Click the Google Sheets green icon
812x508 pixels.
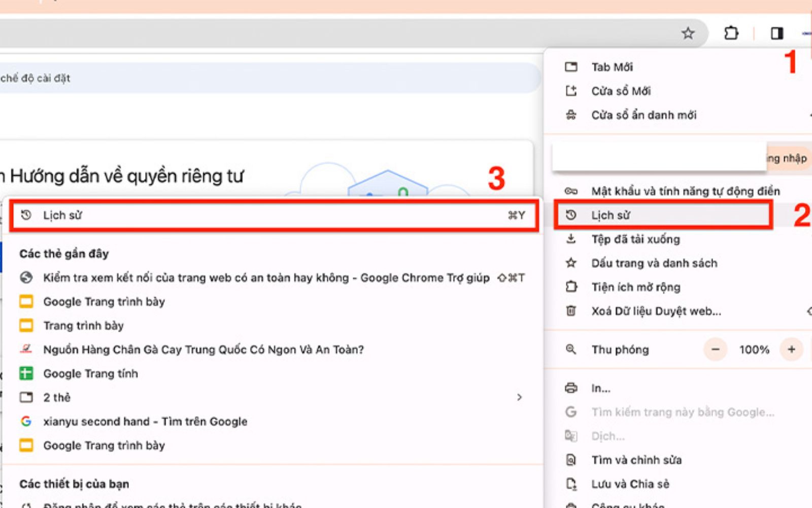pyautogui.click(x=26, y=373)
